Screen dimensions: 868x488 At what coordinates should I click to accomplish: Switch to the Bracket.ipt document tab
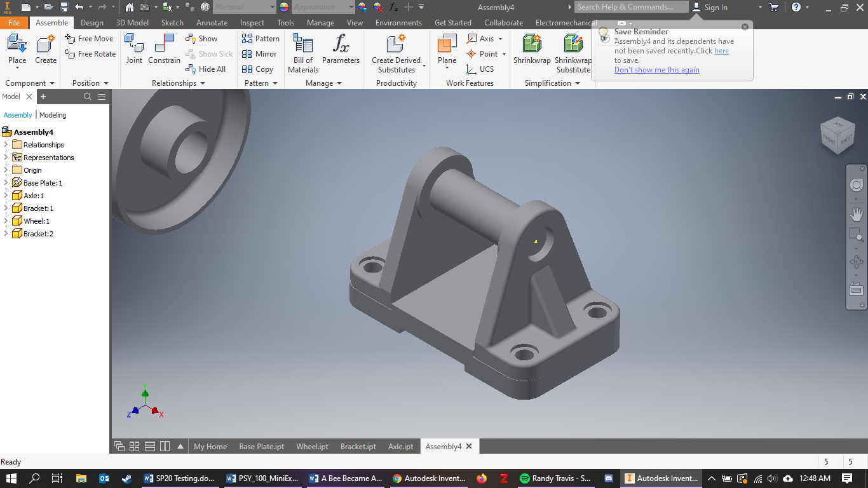(x=358, y=447)
